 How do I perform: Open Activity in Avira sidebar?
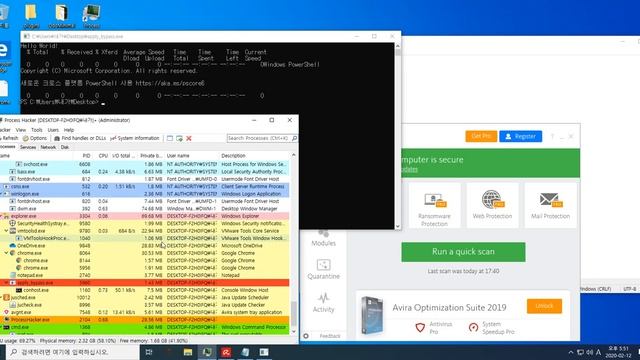324,302
